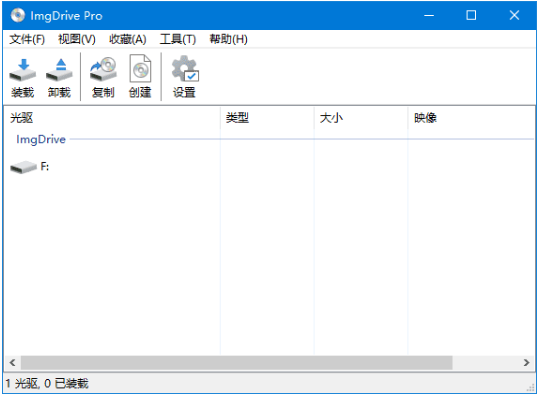537x394 pixels.
Task: Open 设置 settings gear icon
Action: (x=185, y=69)
